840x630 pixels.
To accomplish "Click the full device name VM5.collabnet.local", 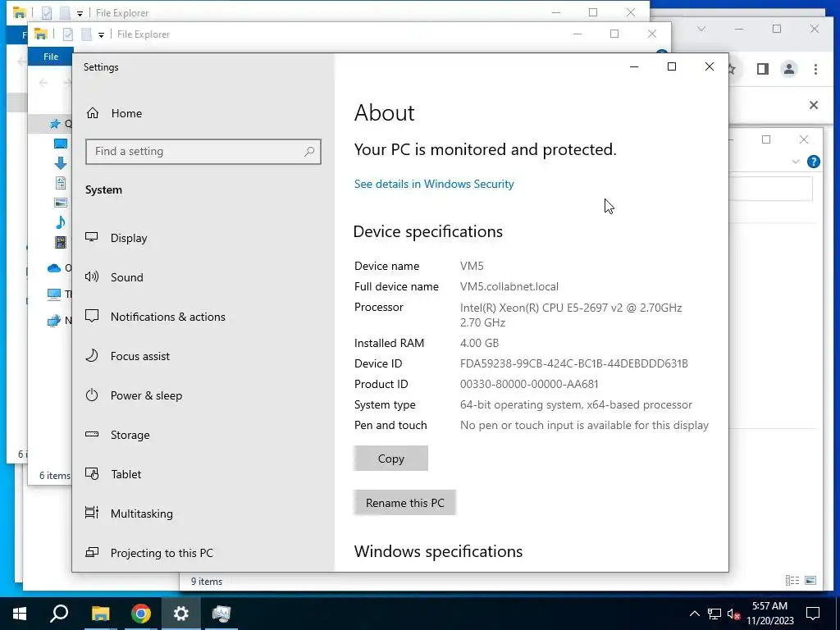I will pyautogui.click(x=509, y=286).
